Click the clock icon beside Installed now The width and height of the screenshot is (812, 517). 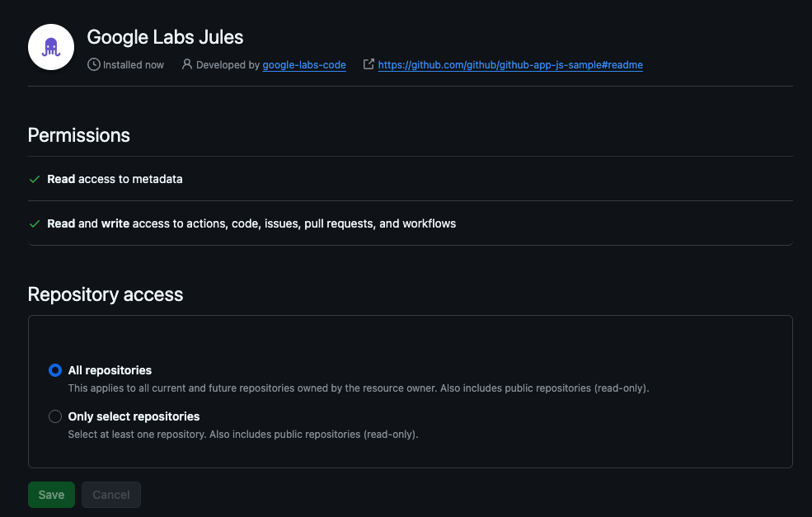(94, 65)
